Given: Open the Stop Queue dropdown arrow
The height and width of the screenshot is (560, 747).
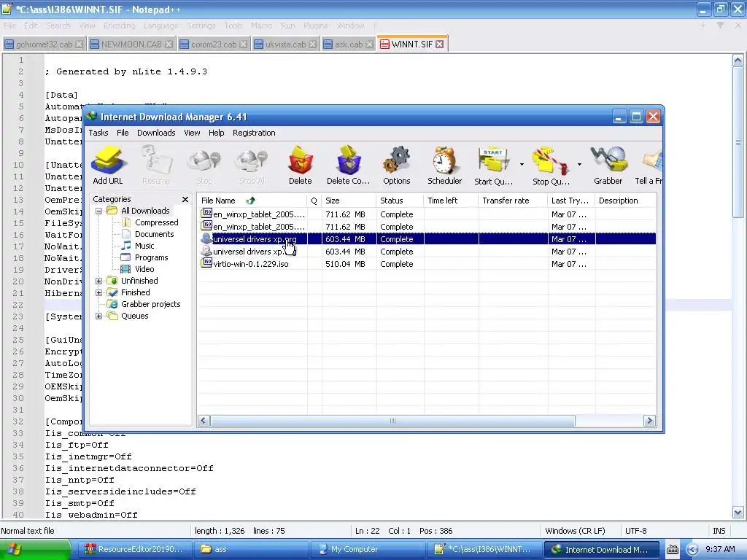Looking at the screenshot, I should tap(579, 164).
